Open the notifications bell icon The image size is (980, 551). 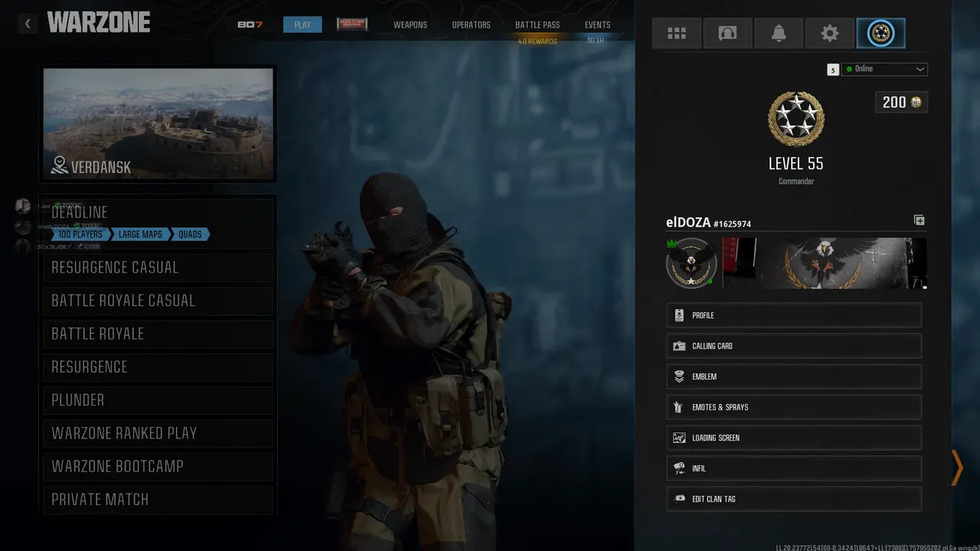point(779,34)
